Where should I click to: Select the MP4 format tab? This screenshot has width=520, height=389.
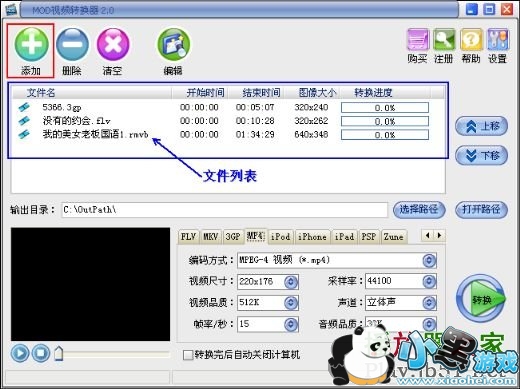pyautogui.click(x=256, y=236)
